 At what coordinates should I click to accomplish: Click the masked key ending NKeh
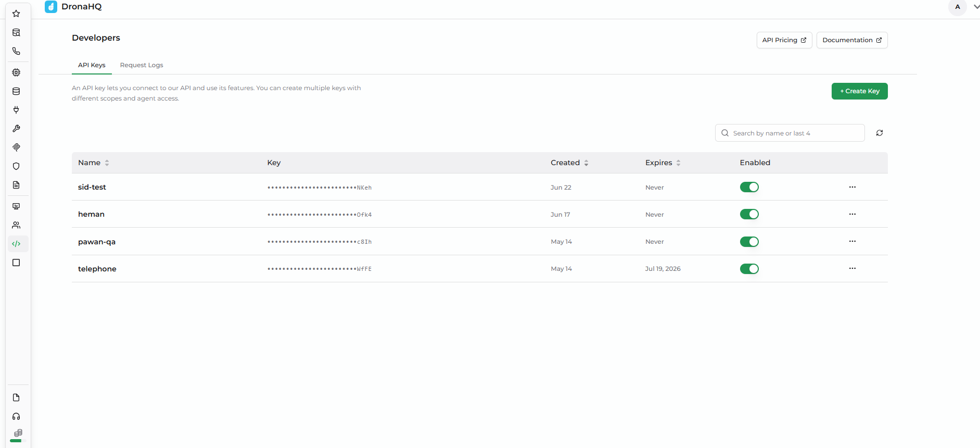320,188
